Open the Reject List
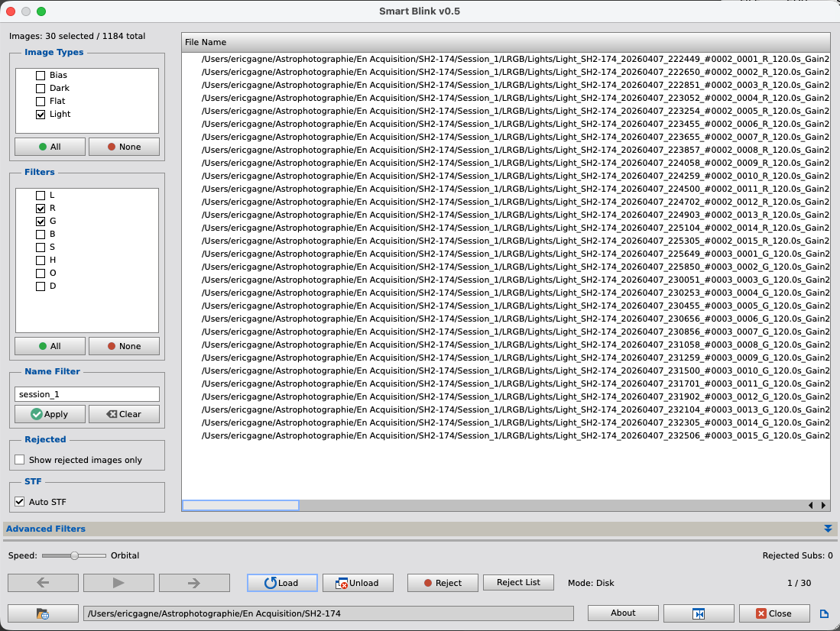The height and width of the screenshot is (631, 840). pos(518,583)
